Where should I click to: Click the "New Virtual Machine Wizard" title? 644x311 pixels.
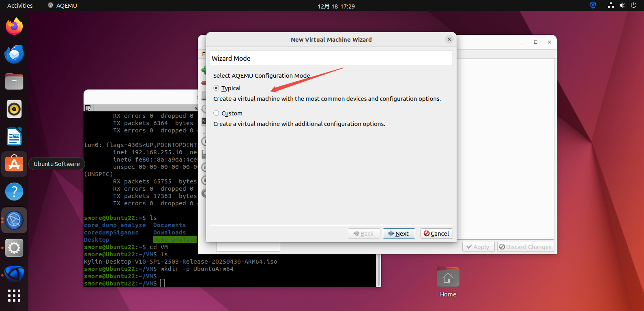pos(331,40)
